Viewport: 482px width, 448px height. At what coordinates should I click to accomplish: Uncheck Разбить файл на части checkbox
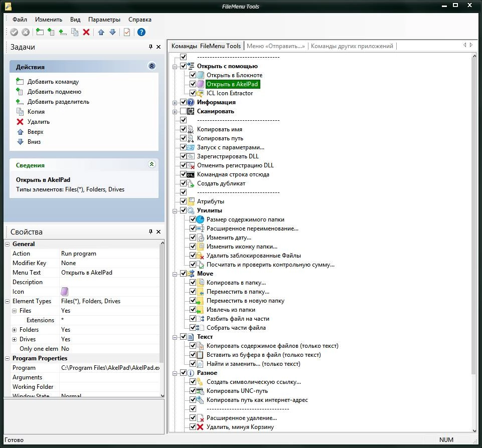coord(193,319)
